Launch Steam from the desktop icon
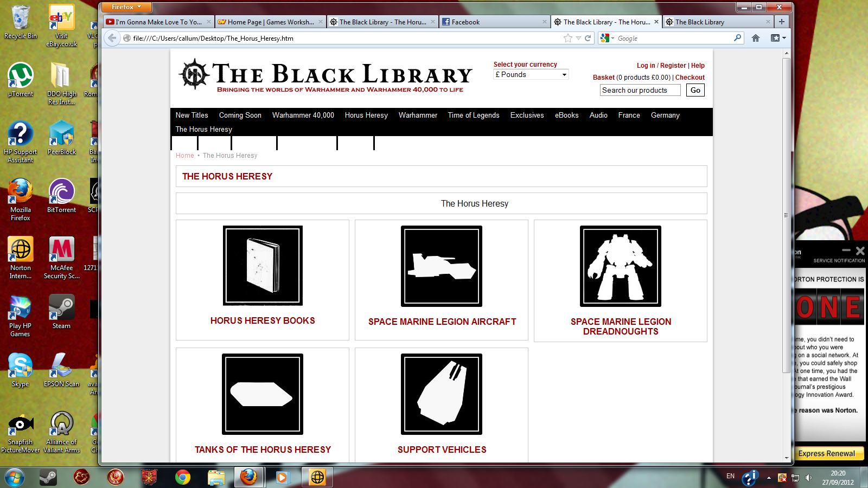 coord(62,312)
